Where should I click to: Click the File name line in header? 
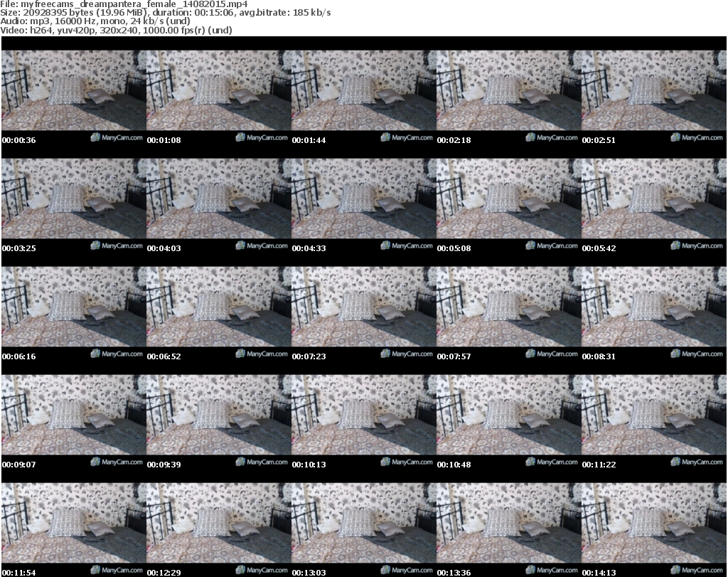124,4
